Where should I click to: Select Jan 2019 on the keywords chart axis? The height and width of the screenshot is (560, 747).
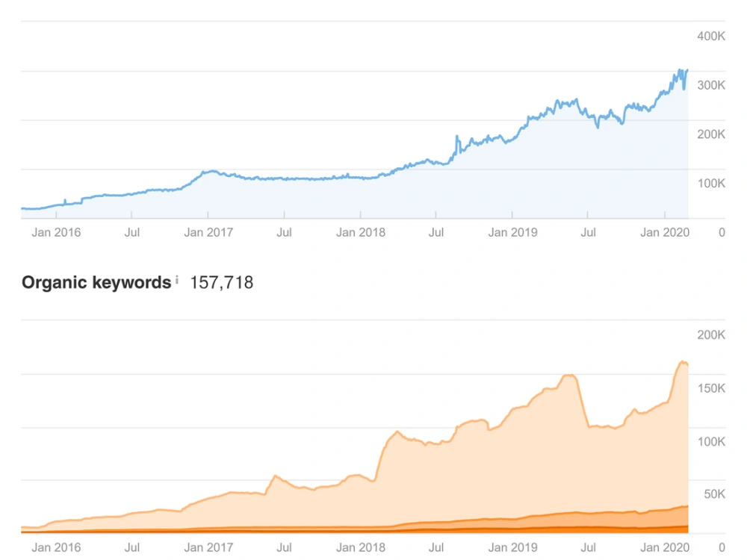[x=512, y=547]
